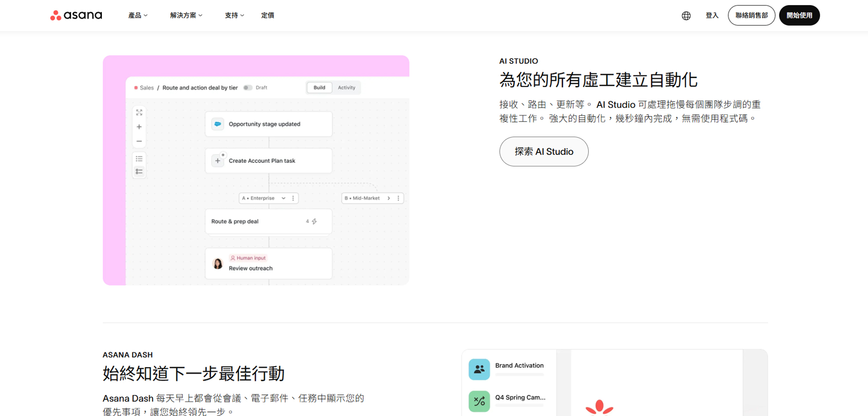The width and height of the screenshot is (868, 416).
Task: Click the blue Brand Activation people icon
Action: [479, 369]
